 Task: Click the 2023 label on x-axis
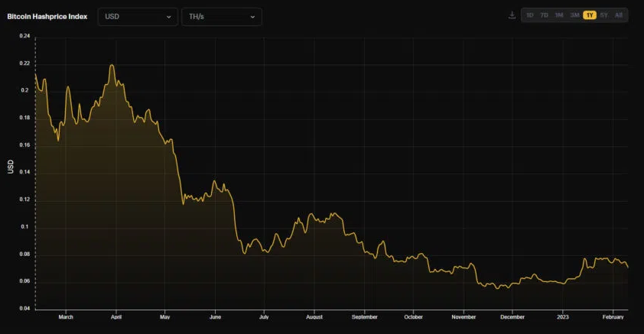(x=563, y=316)
